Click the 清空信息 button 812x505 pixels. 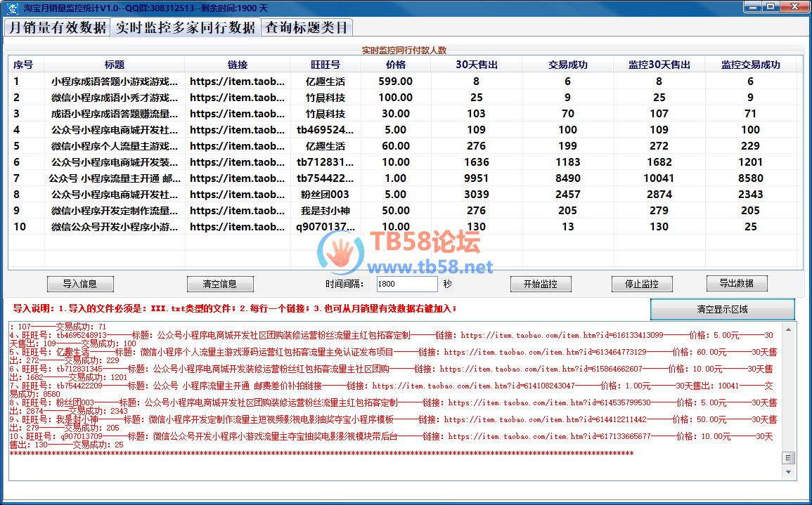220,284
